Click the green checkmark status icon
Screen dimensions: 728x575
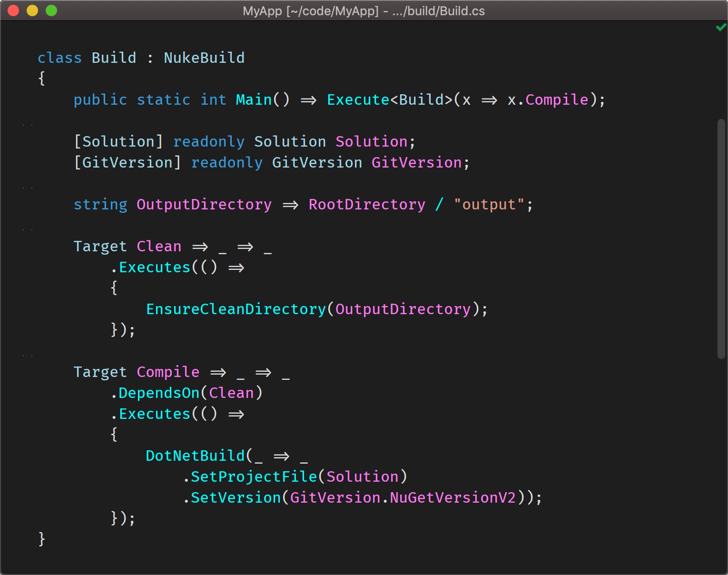pyautogui.click(x=719, y=27)
